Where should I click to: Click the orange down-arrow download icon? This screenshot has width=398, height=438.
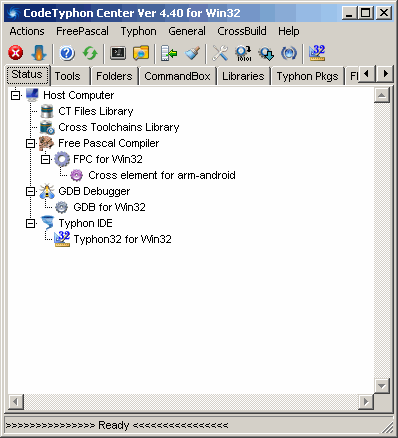(39, 53)
